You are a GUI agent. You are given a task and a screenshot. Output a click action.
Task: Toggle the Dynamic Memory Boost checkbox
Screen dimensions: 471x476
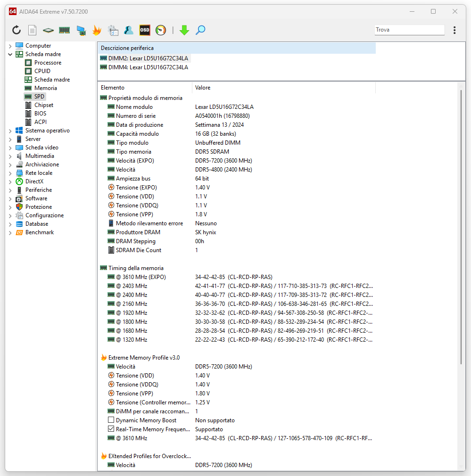click(x=111, y=420)
